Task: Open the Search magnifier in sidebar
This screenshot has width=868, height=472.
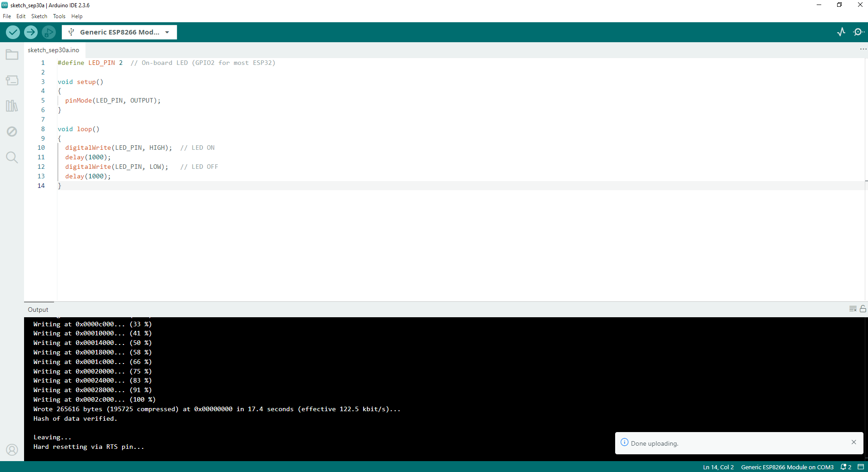Action: 12,157
